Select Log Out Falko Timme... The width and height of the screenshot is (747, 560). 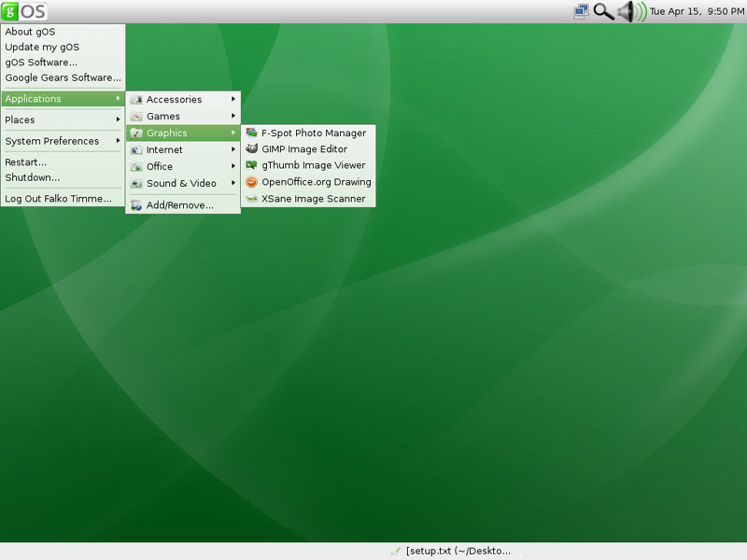pos(58,199)
